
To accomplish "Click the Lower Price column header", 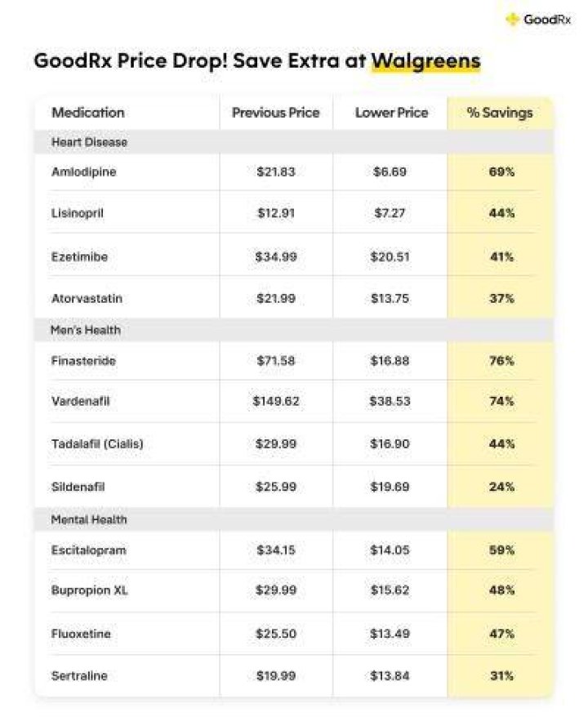I will [392, 113].
